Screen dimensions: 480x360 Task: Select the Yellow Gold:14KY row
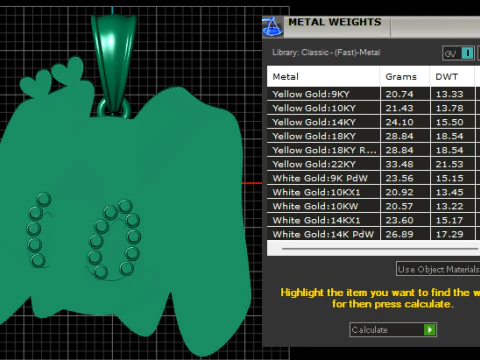point(373,122)
